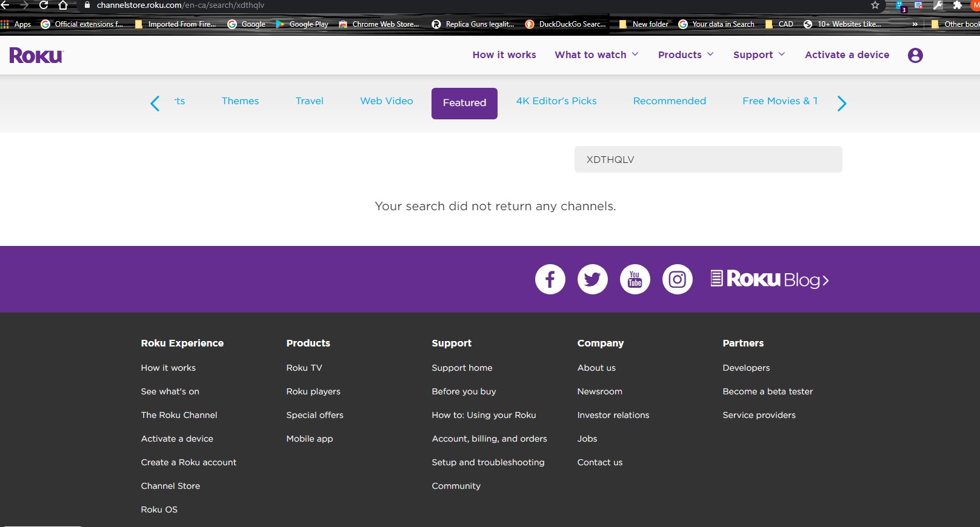Open the CAD bookmarks folder
980x527 pixels.
click(x=779, y=24)
